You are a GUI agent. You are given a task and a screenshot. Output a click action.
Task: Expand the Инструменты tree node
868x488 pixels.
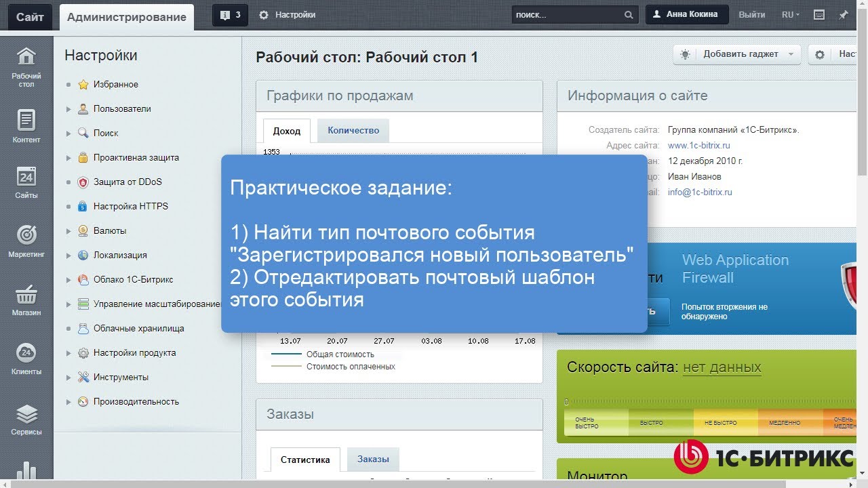(x=68, y=378)
